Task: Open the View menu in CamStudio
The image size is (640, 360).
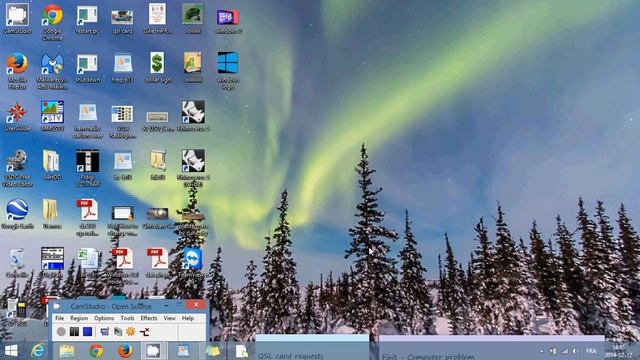Action: tap(169, 318)
